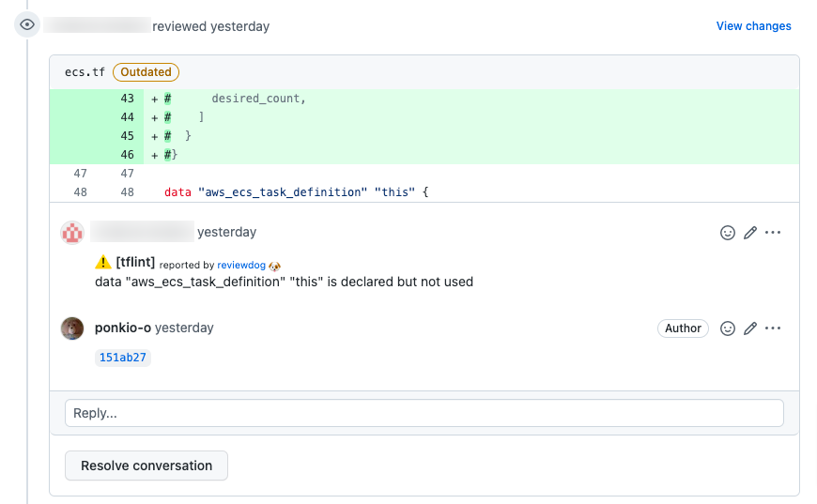Add emoji reaction to tflint comment
Screen dimensions: 817x504
(728, 233)
